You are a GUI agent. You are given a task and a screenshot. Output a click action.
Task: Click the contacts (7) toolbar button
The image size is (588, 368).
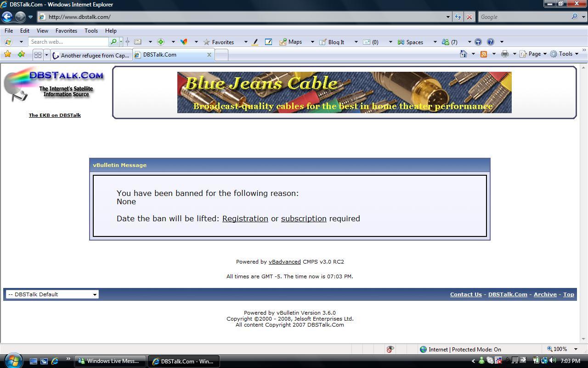(450, 42)
